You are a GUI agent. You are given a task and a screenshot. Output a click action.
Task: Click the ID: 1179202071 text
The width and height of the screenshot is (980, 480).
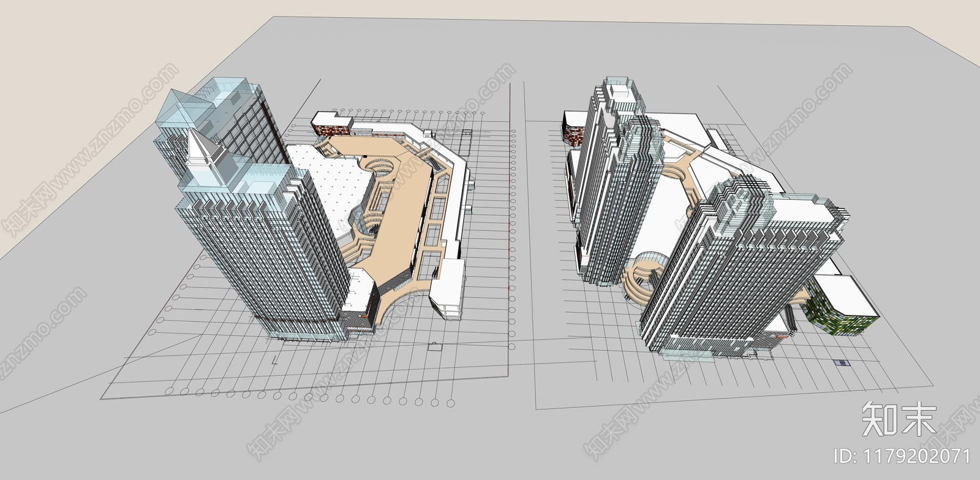click(x=903, y=456)
